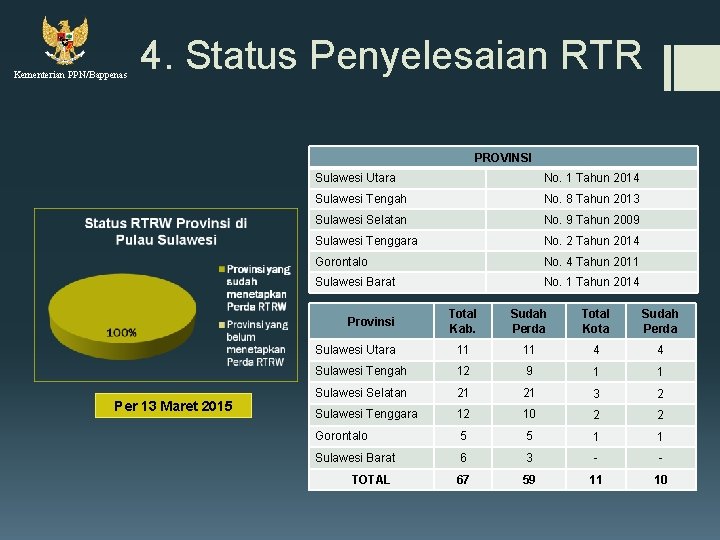Select the TOTAL row's Total Kota value 11
Screen dimensions: 720x540
596,480
